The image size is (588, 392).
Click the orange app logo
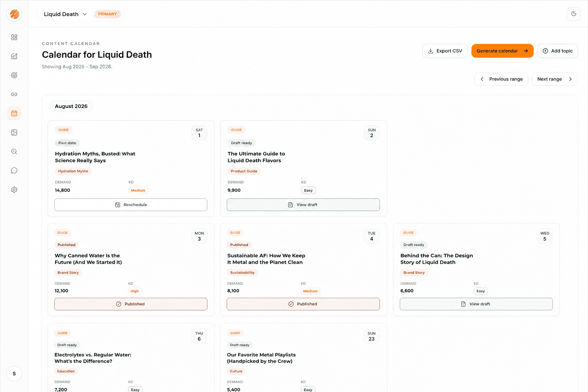pyautogui.click(x=14, y=14)
